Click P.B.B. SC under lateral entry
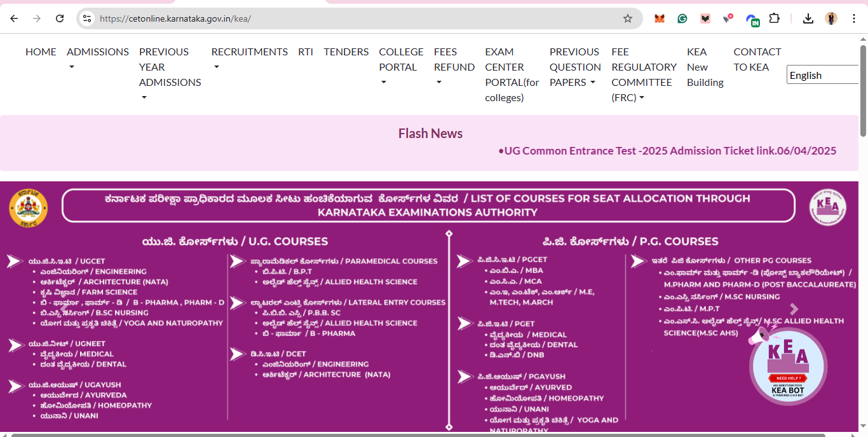The width and height of the screenshot is (868, 437). (x=301, y=313)
